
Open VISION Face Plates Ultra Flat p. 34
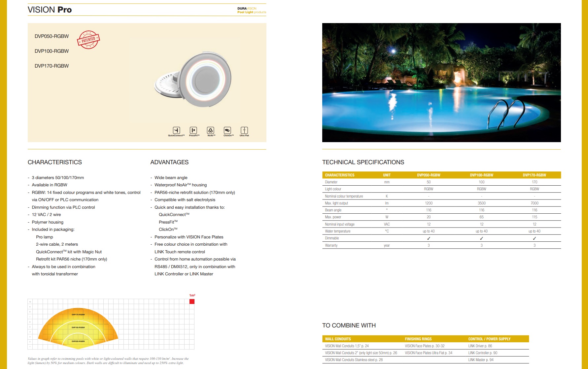[x=429, y=353]
